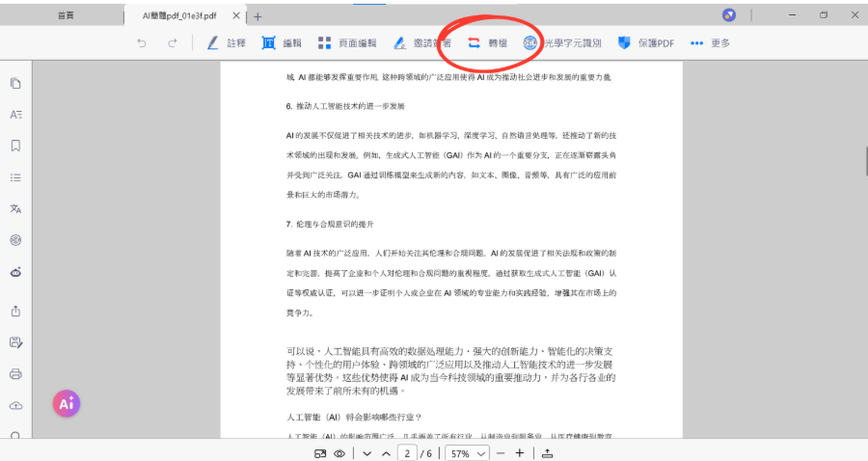Click the round stamp icon in sidebar
Screen dimensions: 868x461
(x=15, y=240)
